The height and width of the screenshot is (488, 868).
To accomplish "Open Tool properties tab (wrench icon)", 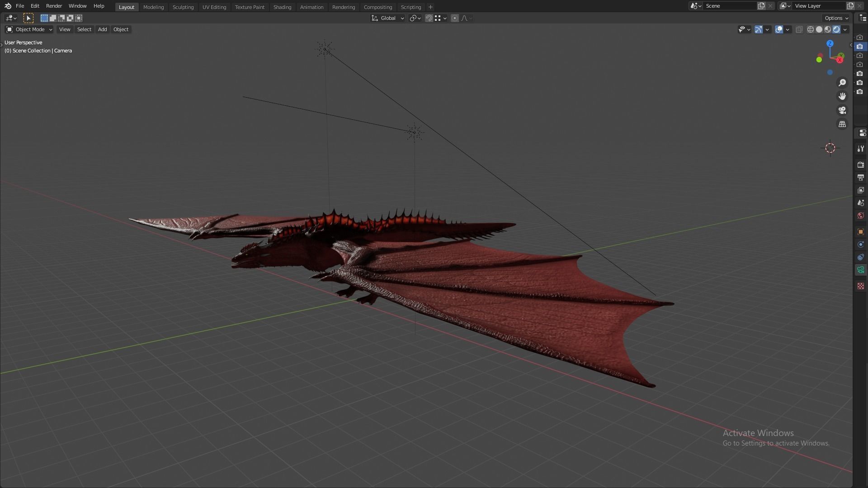I will click(861, 149).
